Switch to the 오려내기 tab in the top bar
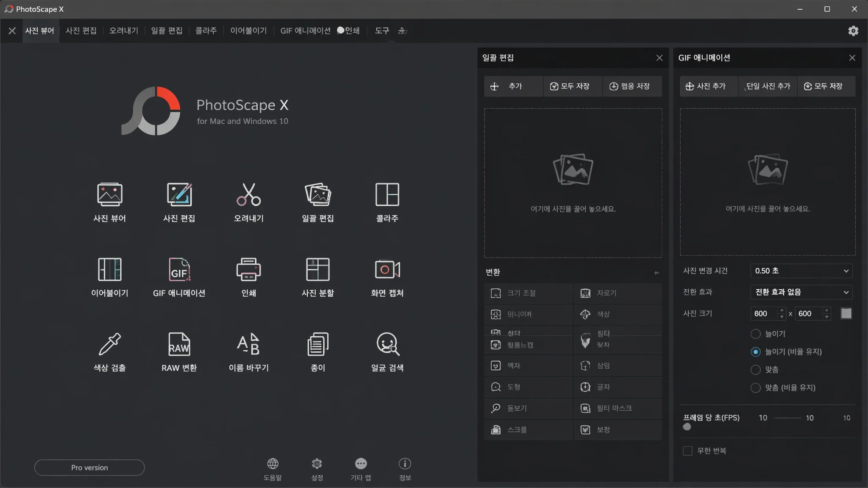This screenshot has width=868, height=488. coord(123,30)
